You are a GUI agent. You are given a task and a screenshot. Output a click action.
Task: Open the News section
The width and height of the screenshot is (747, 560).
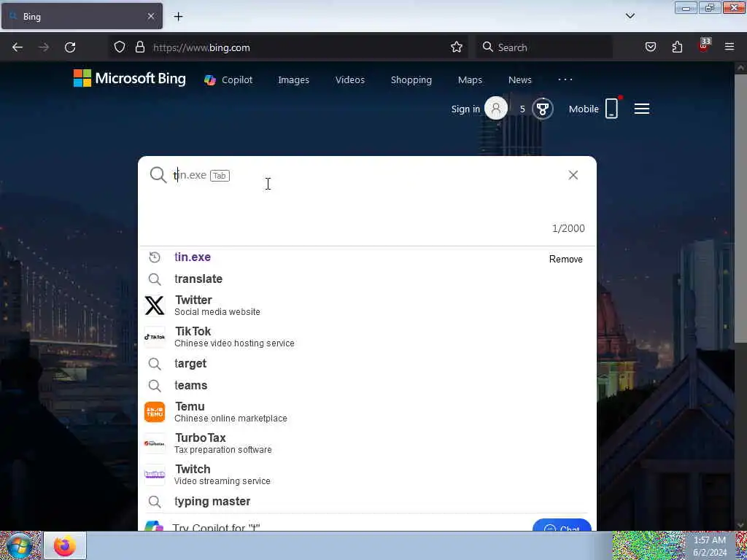pos(519,80)
